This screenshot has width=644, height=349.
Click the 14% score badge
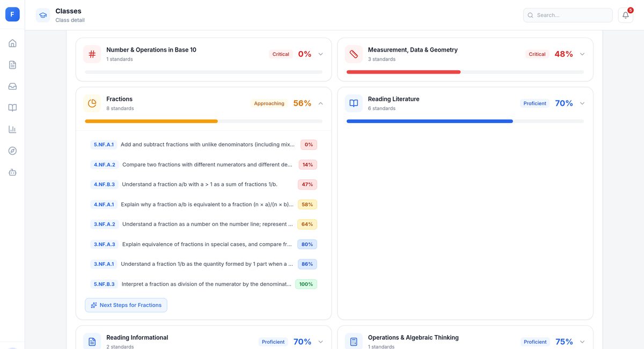click(x=308, y=164)
